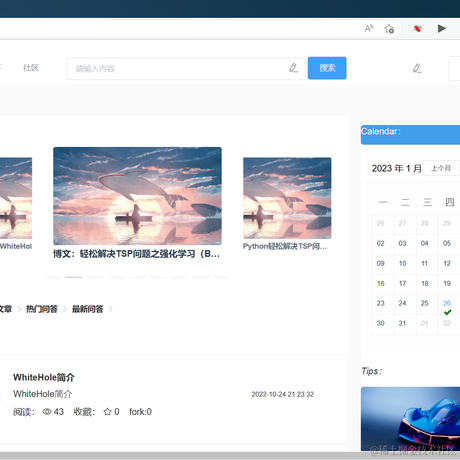Image resolution: width=460 pixels, height=460 pixels.
Task: Select calendar date 25
Action: click(x=425, y=303)
